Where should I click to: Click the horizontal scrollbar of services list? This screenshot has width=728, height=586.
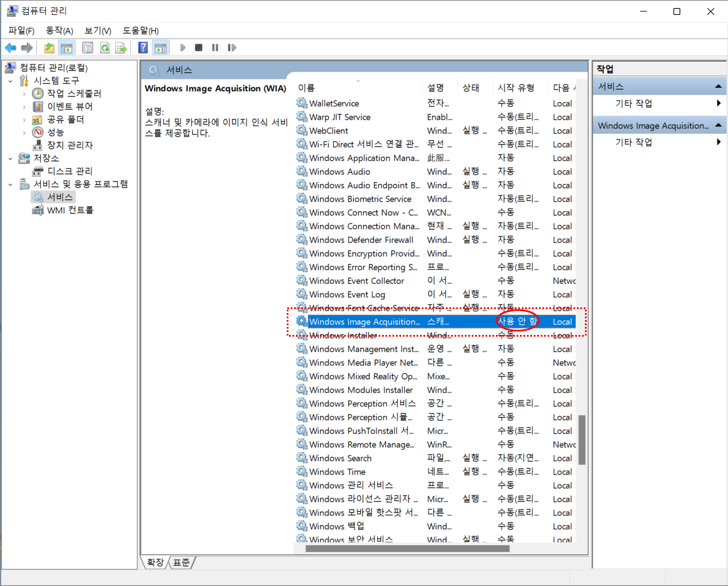(407, 549)
